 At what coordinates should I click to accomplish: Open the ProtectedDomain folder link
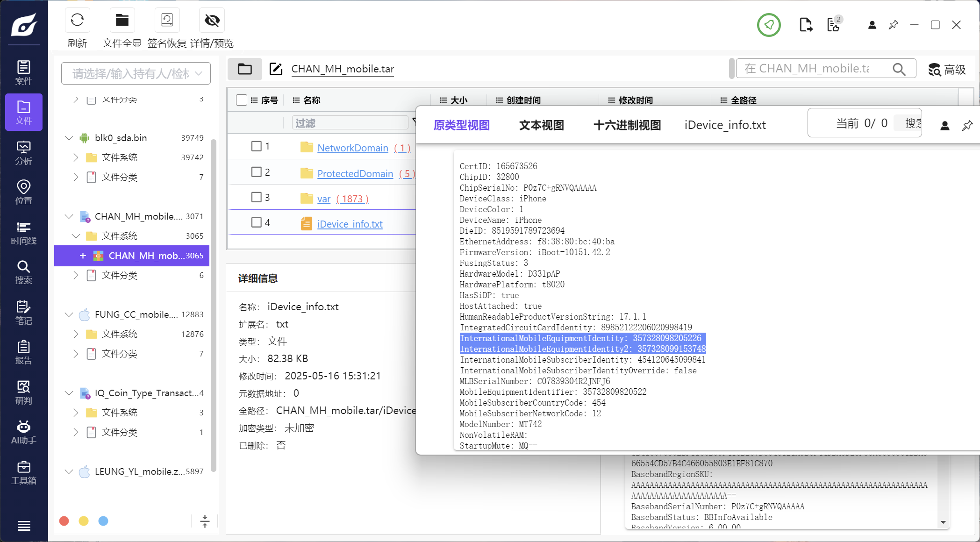pyautogui.click(x=355, y=173)
